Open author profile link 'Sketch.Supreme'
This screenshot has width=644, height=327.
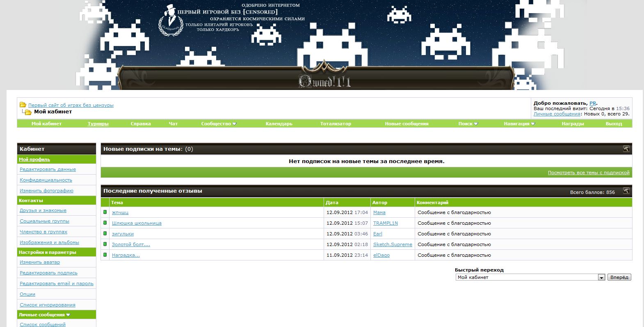coord(393,244)
